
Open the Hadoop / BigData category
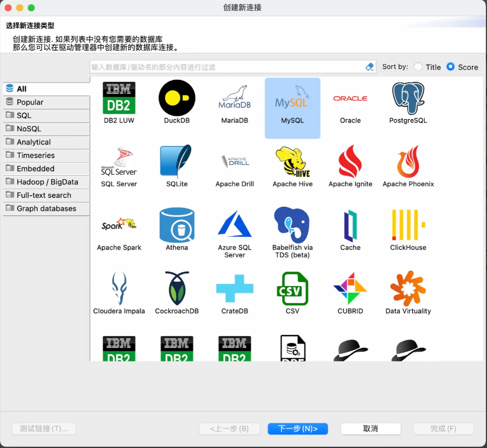(47, 182)
